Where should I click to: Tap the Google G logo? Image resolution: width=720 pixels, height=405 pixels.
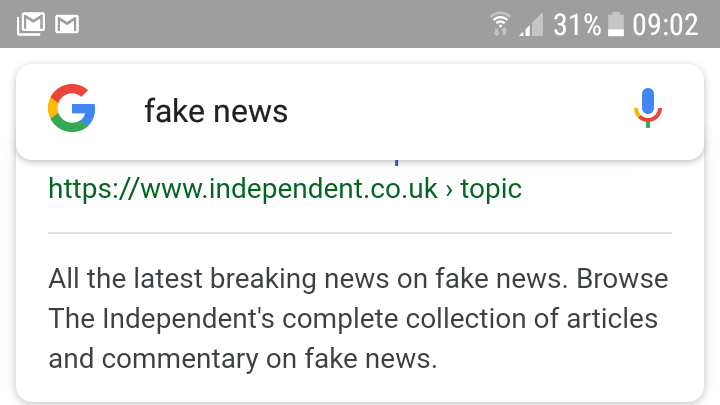pyautogui.click(x=72, y=108)
